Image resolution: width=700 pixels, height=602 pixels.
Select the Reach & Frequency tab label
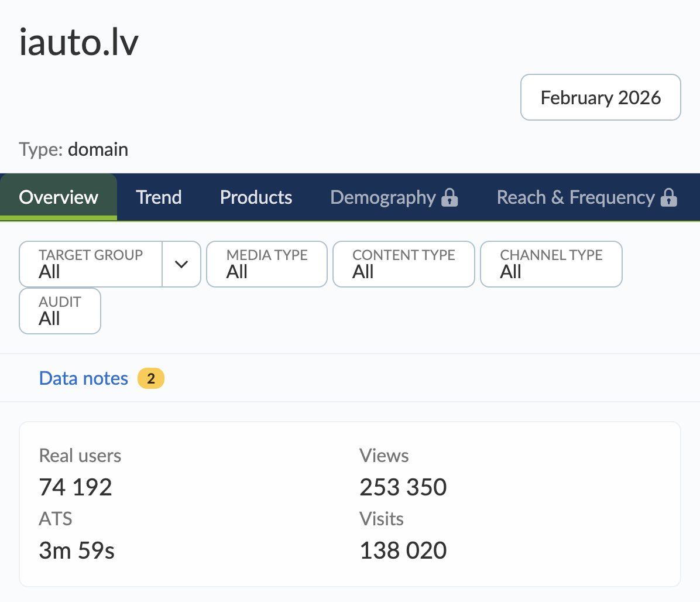point(575,197)
